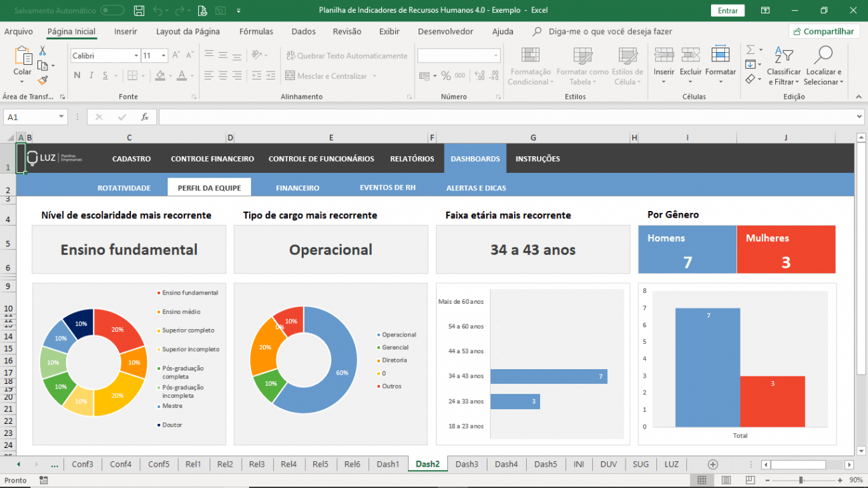Toggle Quebrar Texto Automaticamente

tap(347, 55)
